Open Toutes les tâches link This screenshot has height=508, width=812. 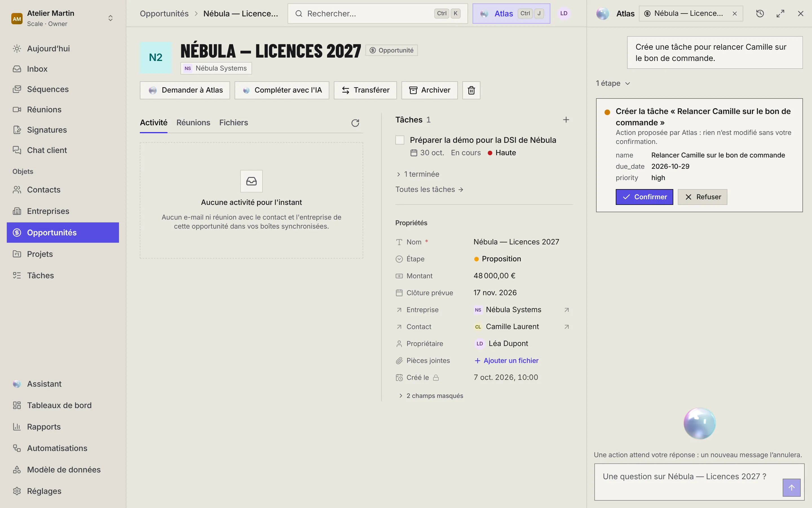(429, 189)
